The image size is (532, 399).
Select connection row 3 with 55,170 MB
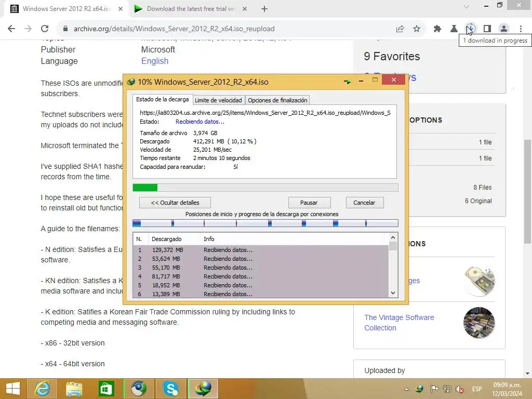click(261, 268)
